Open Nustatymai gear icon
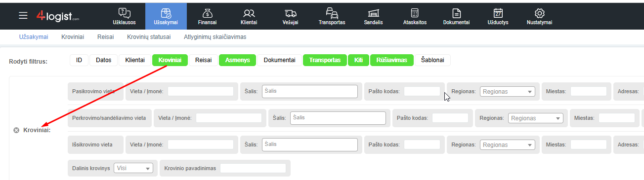Viewport: 644px width, 180px height. (540, 13)
